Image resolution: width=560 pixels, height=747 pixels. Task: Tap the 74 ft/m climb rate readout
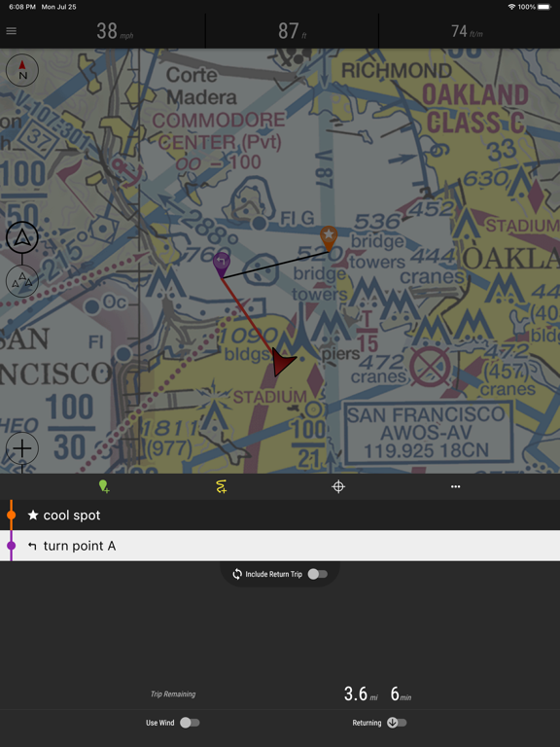click(467, 31)
